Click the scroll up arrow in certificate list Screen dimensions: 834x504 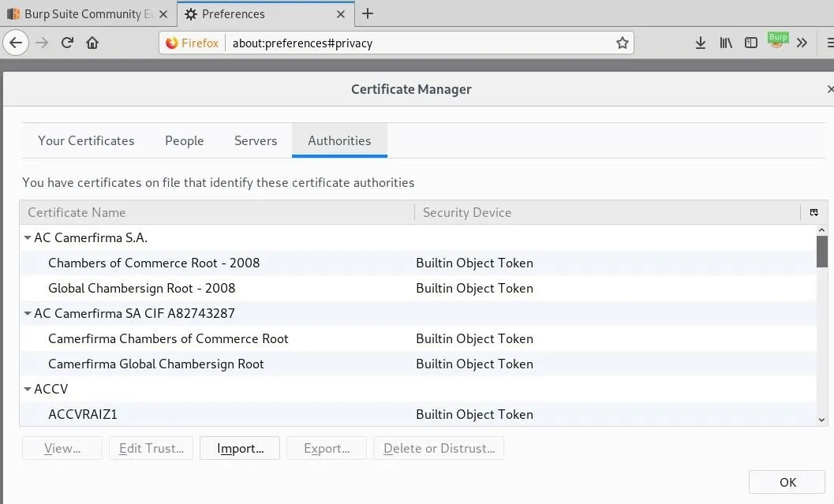click(x=821, y=230)
